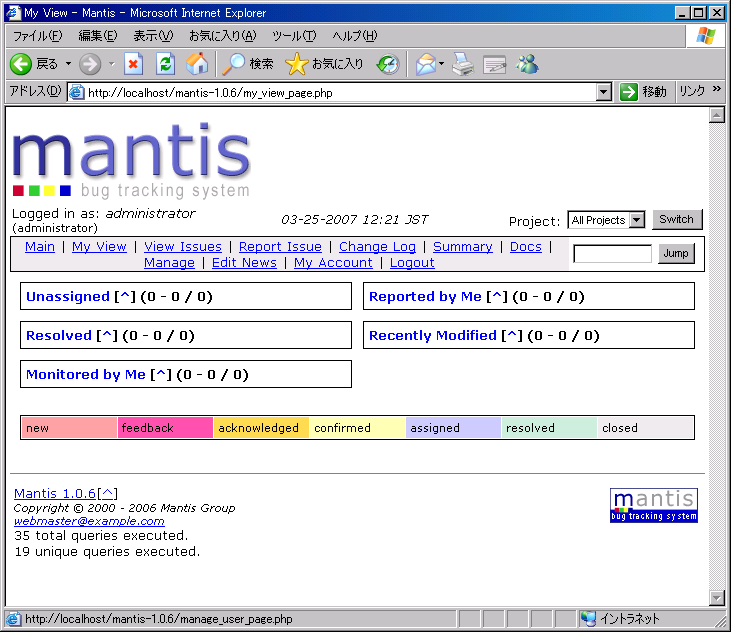Click the magenta 'feedback' status swatch

165,428
